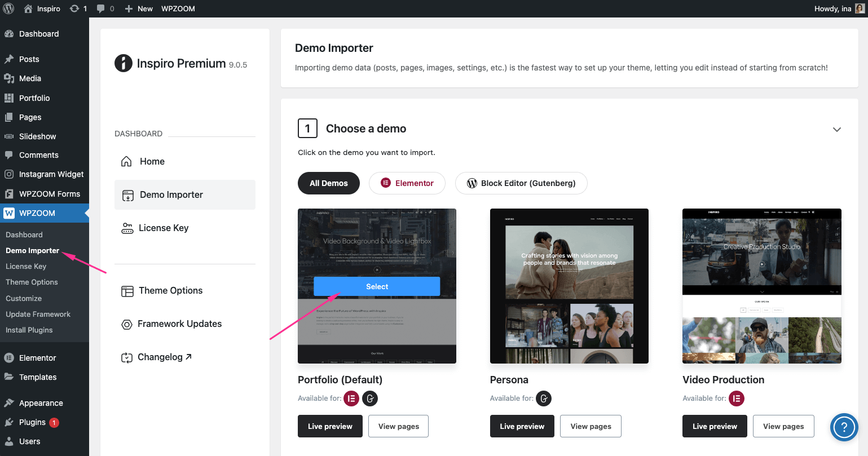Open the Posts menu

click(x=45, y=59)
